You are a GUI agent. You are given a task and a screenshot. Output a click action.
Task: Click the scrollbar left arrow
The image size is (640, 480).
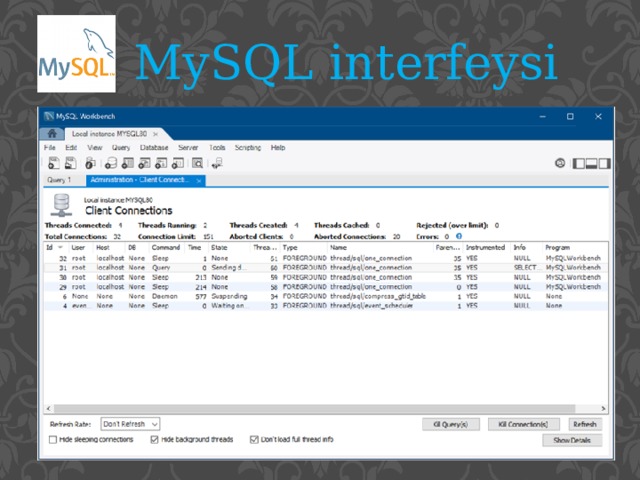click(x=49, y=408)
